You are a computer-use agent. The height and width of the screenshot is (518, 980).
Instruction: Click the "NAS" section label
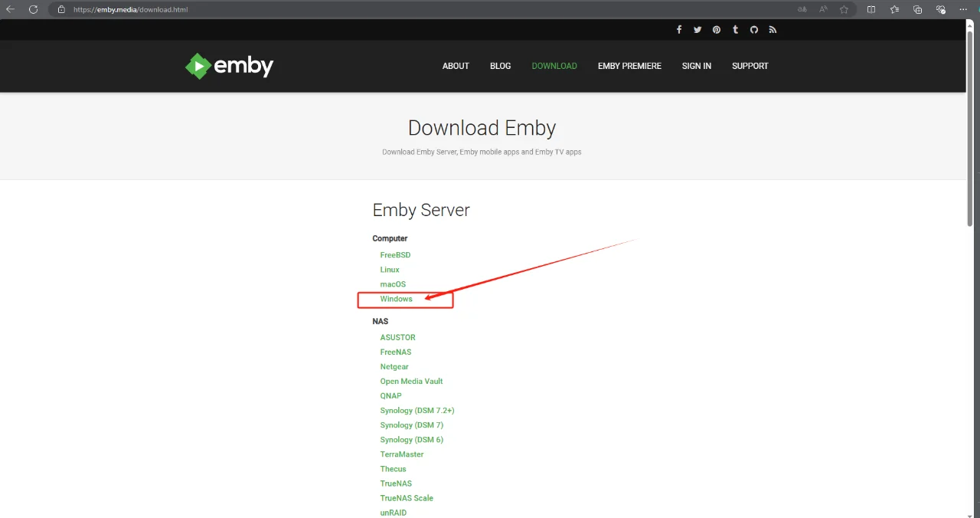click(x=381, y=321)
